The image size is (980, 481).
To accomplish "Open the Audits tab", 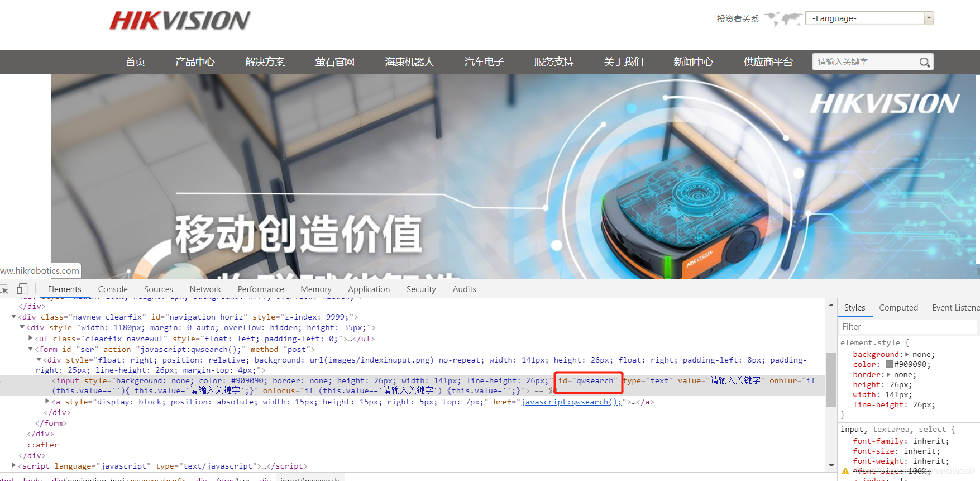I will click(465, 289).
